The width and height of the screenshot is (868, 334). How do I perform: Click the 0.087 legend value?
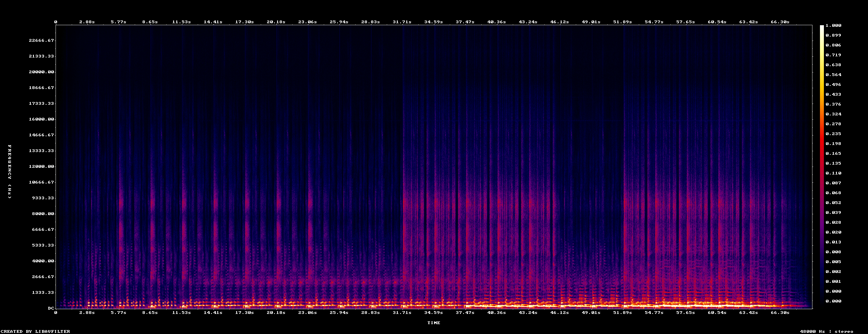[833, 183]
